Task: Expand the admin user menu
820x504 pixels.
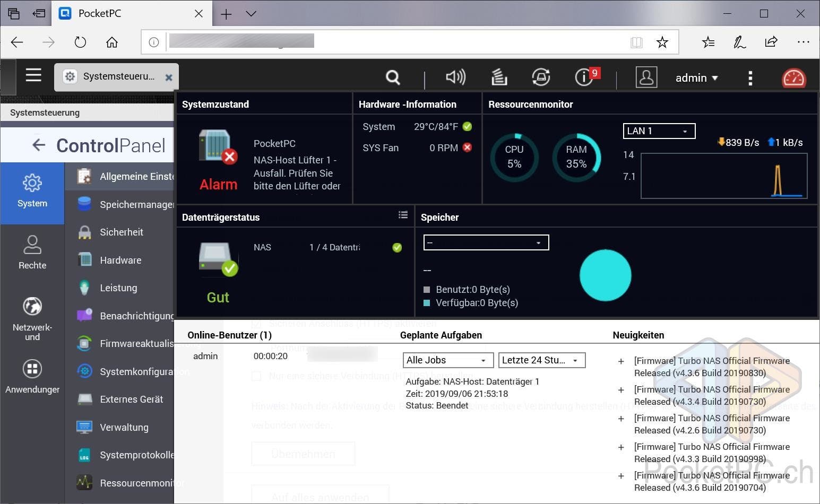Action: click(x=696, y=78)
